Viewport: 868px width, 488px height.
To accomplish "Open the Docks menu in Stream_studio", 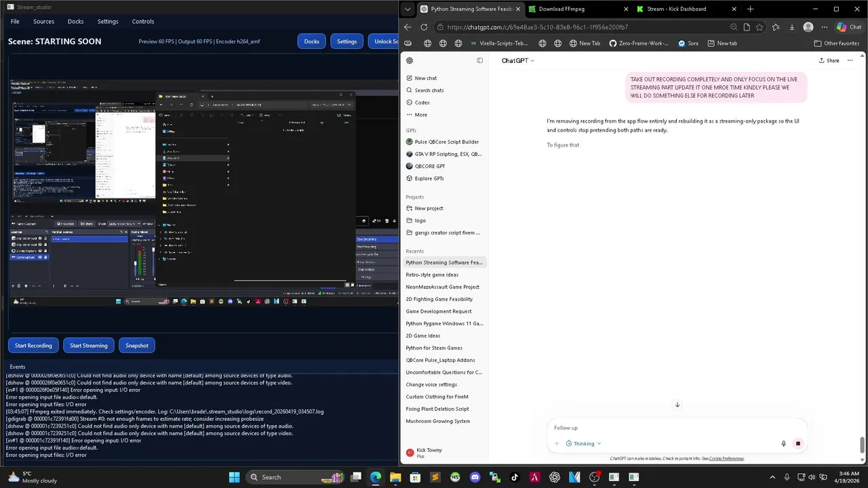I will point(75,22).
